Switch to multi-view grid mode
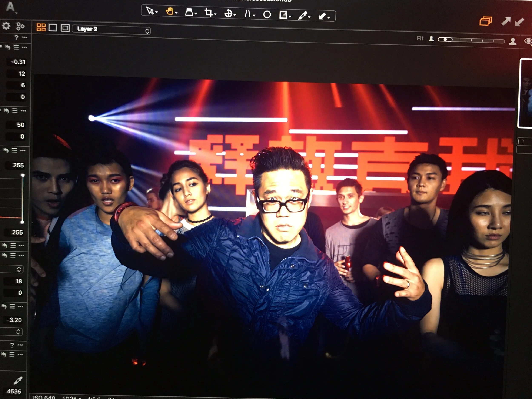532x399 pixels. pyautogui.click(x=41, y=27)
